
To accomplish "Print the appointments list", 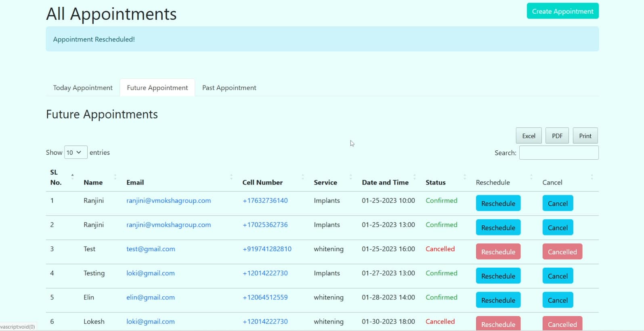I will click(x=585, y=136).
